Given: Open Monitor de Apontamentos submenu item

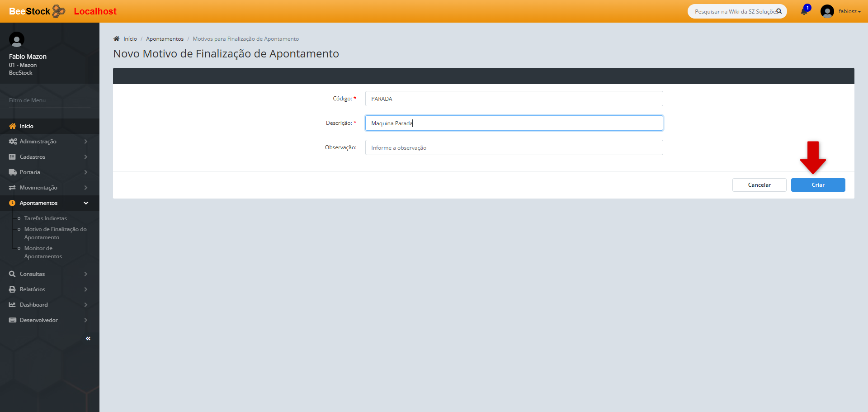Looking at the screenshot, I should click(x=43, y=252).
